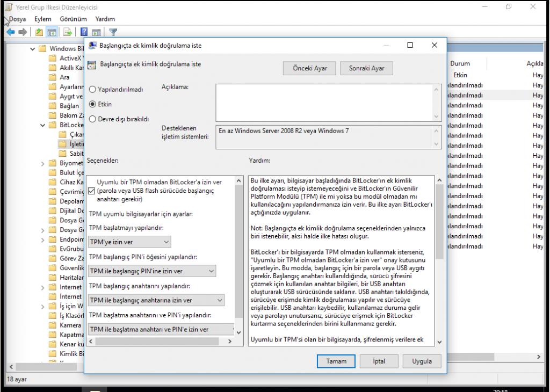Click the gray Forward arrow in toolbar

[x=23, y=32]
